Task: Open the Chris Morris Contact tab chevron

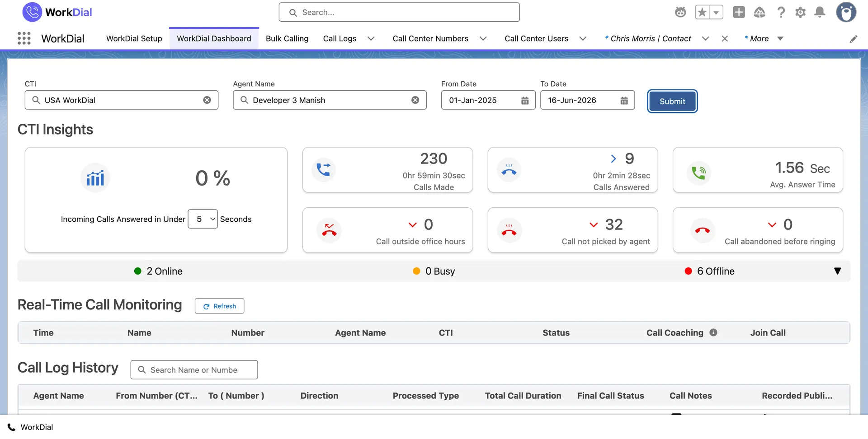Action: tap(705, 39)
